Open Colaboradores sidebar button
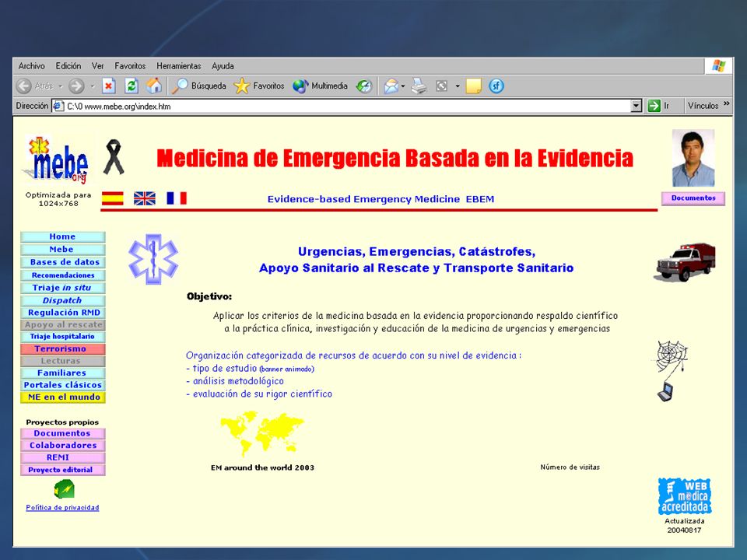This screenshot has height=560, width=747. [62, 446]
